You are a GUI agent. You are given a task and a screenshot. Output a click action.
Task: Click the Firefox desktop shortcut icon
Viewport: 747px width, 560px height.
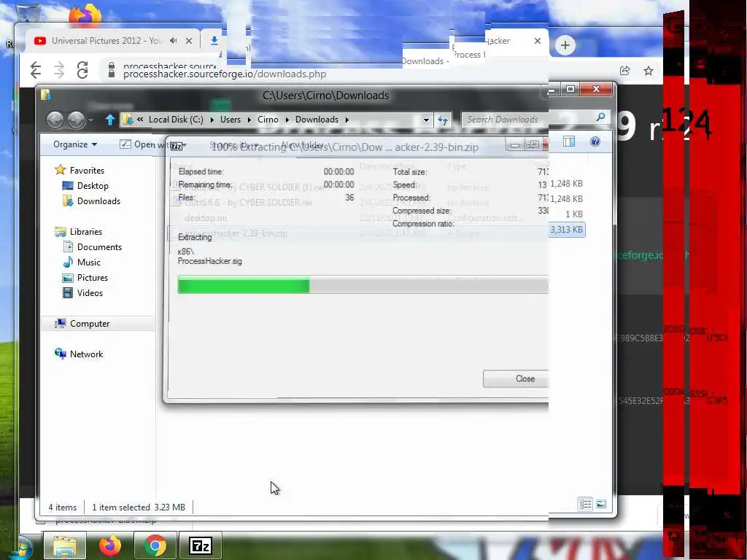85,15
